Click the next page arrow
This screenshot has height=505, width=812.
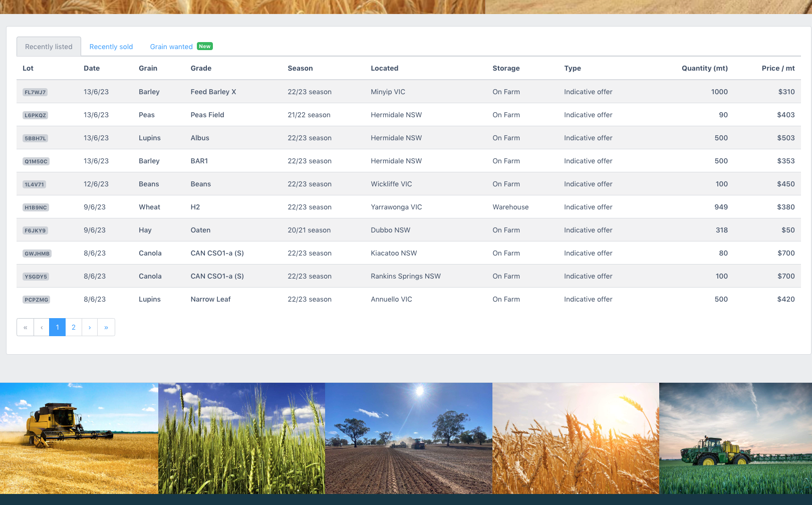pos(90,327)
